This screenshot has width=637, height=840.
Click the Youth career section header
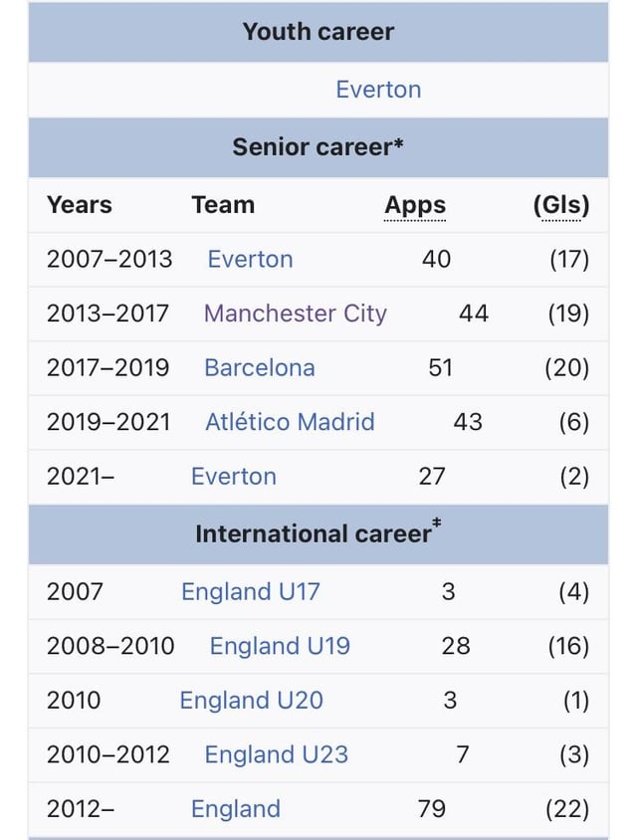tap(318, 32)
